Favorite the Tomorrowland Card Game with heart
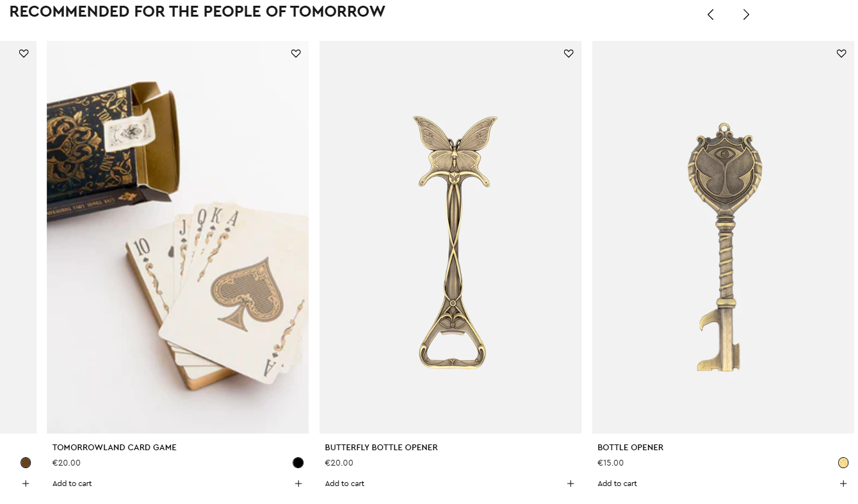858x504 pixels. 296,54
